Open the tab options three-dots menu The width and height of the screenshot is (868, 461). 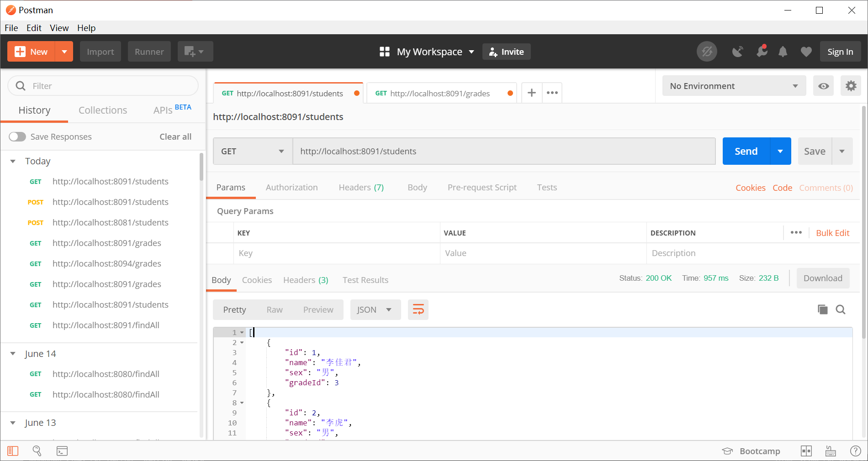point(552,93)
